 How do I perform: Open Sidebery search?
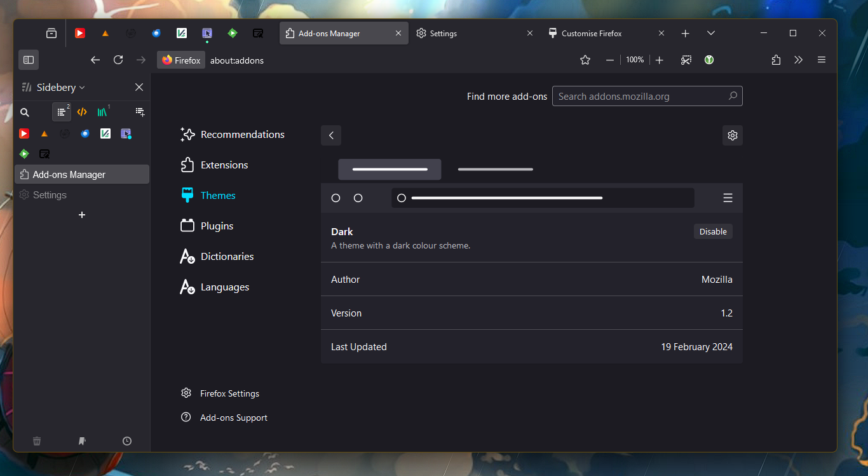(x=25, y=112)
